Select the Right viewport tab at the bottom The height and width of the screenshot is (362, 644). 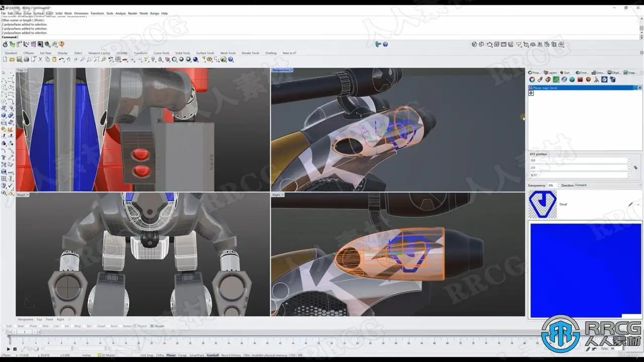[60, 319]
